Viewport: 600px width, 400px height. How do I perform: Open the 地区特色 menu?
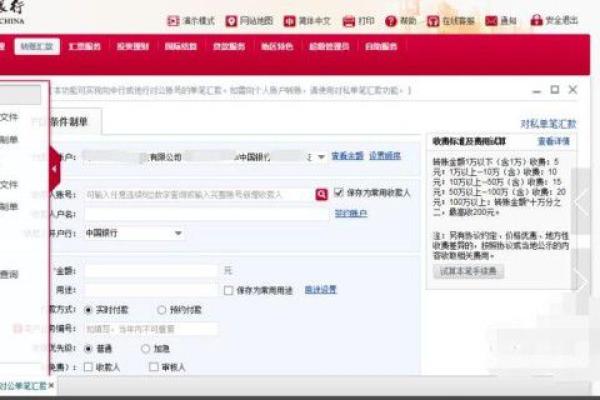pos(277,46)
